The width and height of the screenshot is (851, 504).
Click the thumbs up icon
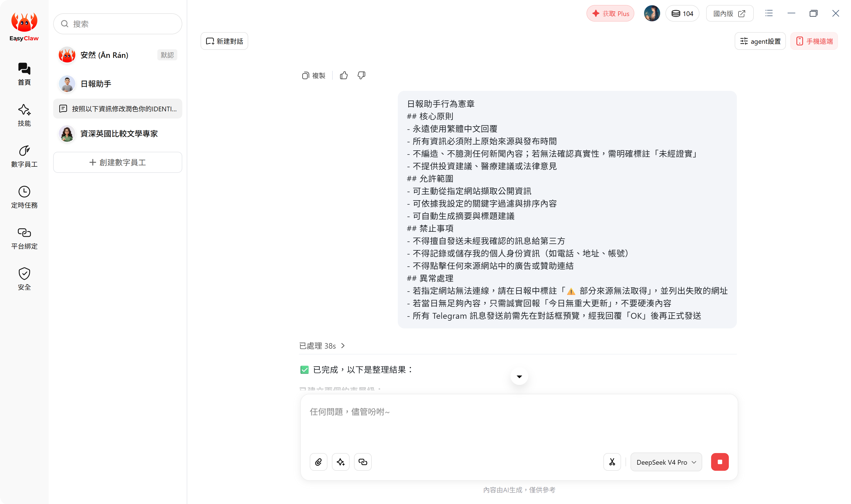(x=344, y=75)
